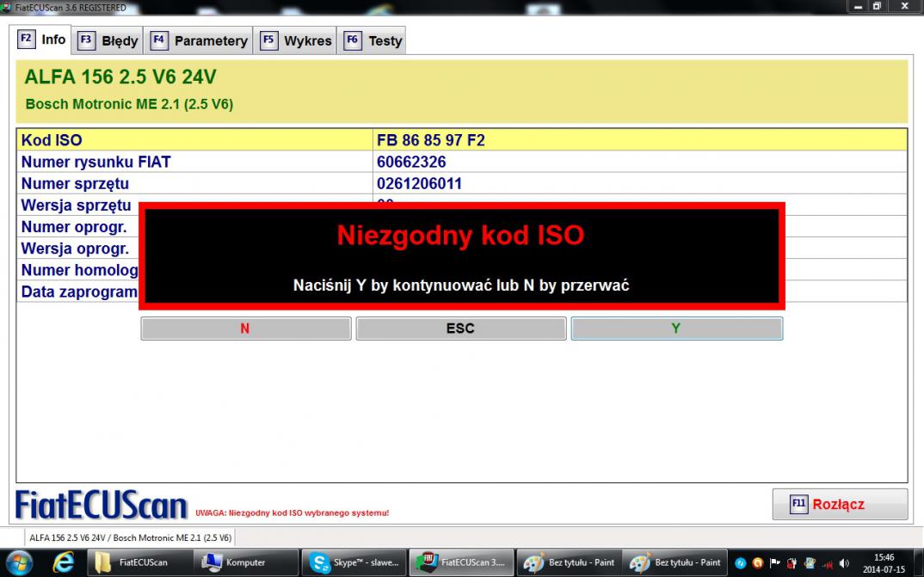The width and height of the screenshot is (924, 577).
Task: Click the F11 Rozłącz disconnect button
Action: [x=840, y=504]
